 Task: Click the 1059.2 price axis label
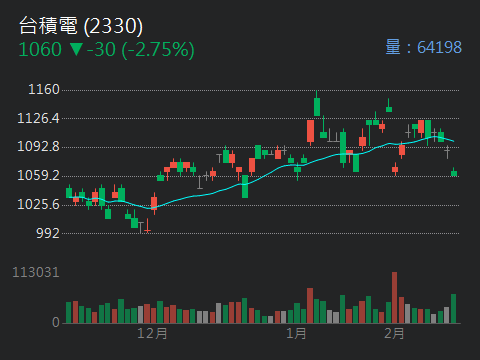click(x=38, y=175)
